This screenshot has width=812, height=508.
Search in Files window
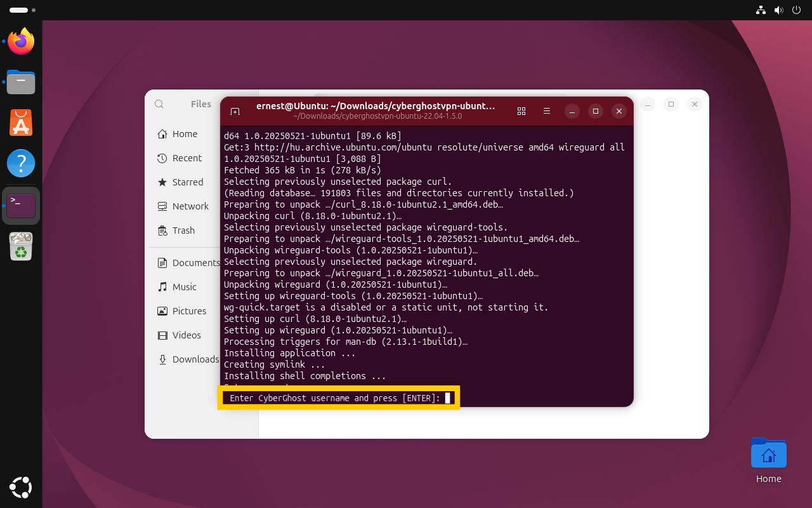coord(159,104)
